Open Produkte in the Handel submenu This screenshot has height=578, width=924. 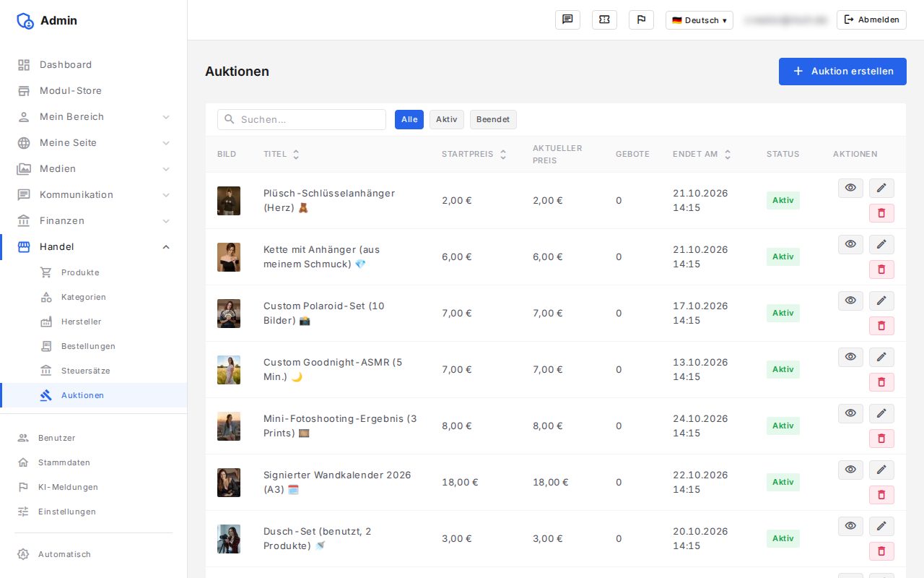(x=94, y=272)
